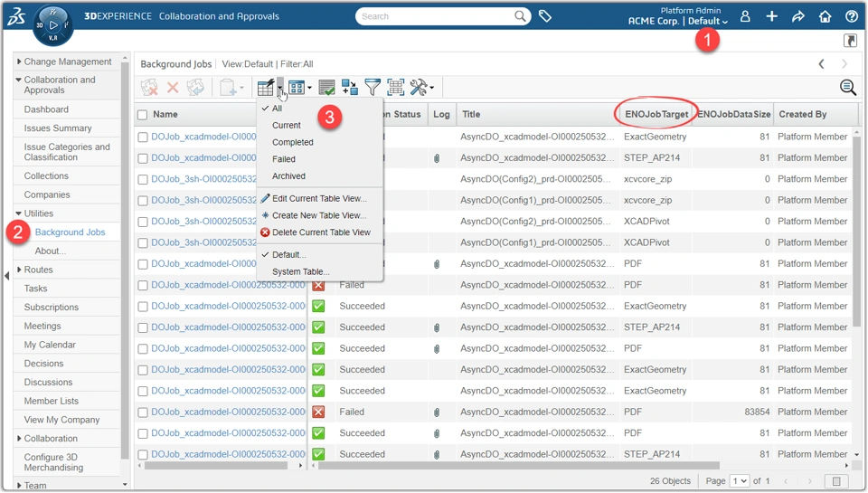Click the table's horizontal scrollbar

518,465
